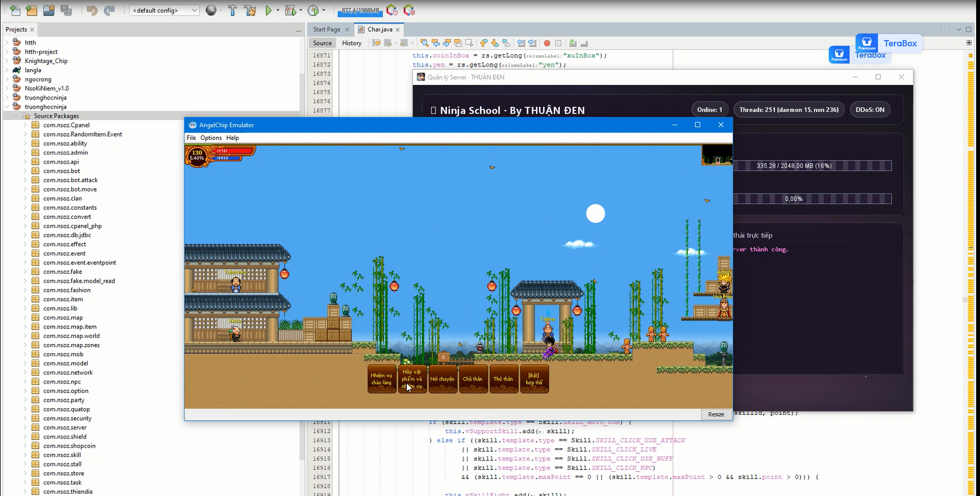Image resolution: width=980 pixels, height=496 pixels.
Task: Click the New File toolbar icon
Action: coord(15,10)
